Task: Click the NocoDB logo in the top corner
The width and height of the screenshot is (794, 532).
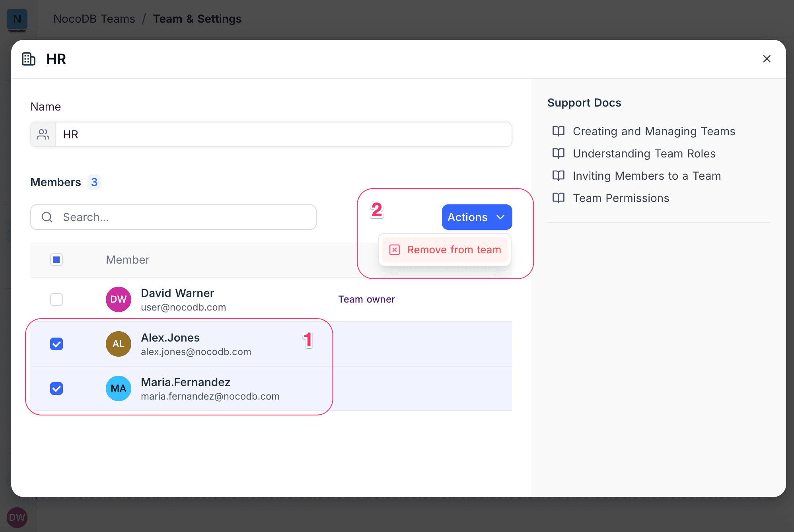Action: coord(17,18)
